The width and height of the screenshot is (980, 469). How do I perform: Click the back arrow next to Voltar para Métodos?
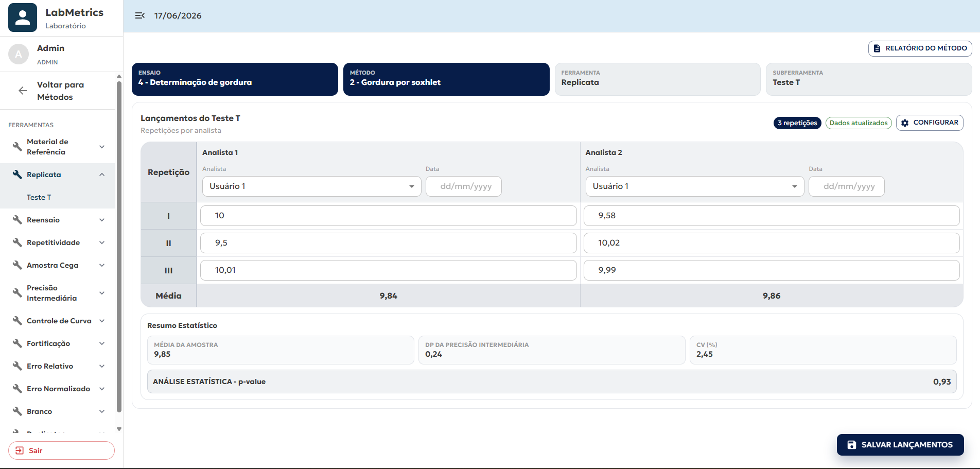23,91
